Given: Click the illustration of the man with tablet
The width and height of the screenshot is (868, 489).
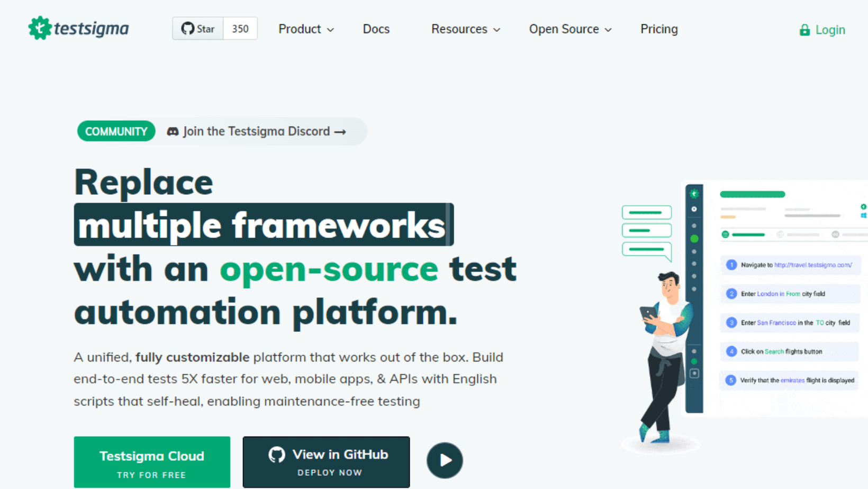Looking at the screenshot, I should point(666,357).
